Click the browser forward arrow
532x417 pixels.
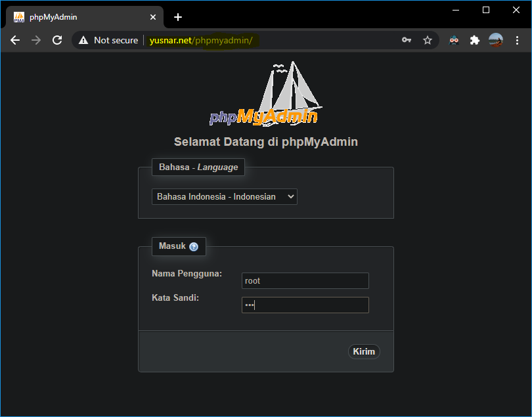(x=36, y=40)
